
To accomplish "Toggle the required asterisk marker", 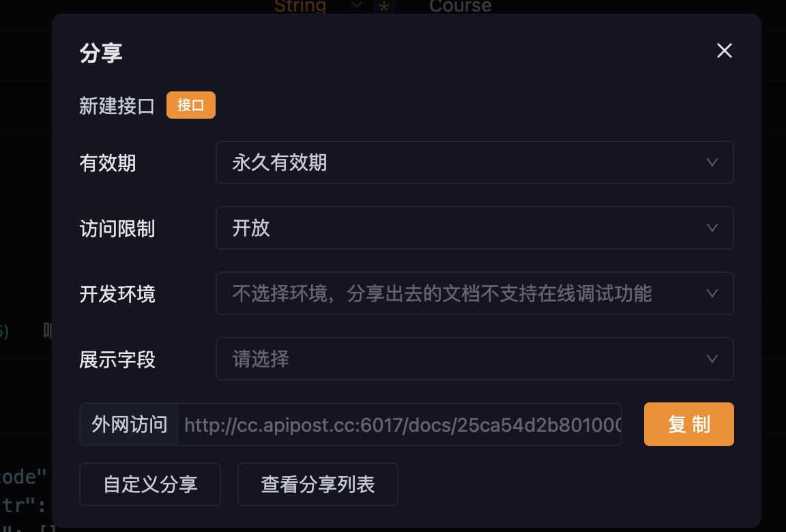I will [x=383, y=7].
